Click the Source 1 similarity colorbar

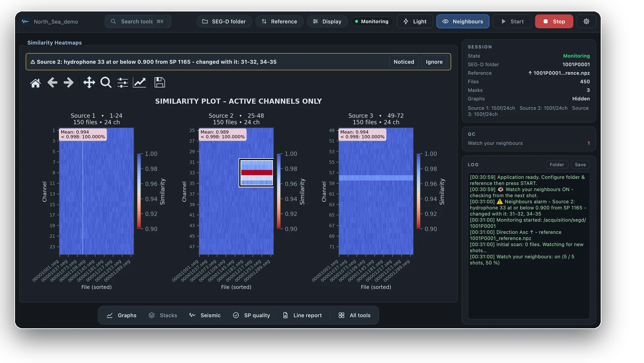(139, 191)
